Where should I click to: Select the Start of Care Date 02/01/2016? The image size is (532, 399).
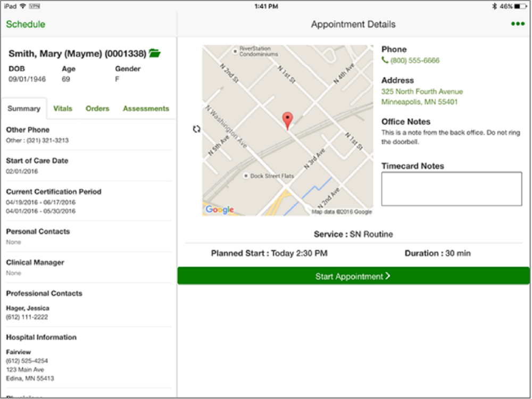[22, 171]
